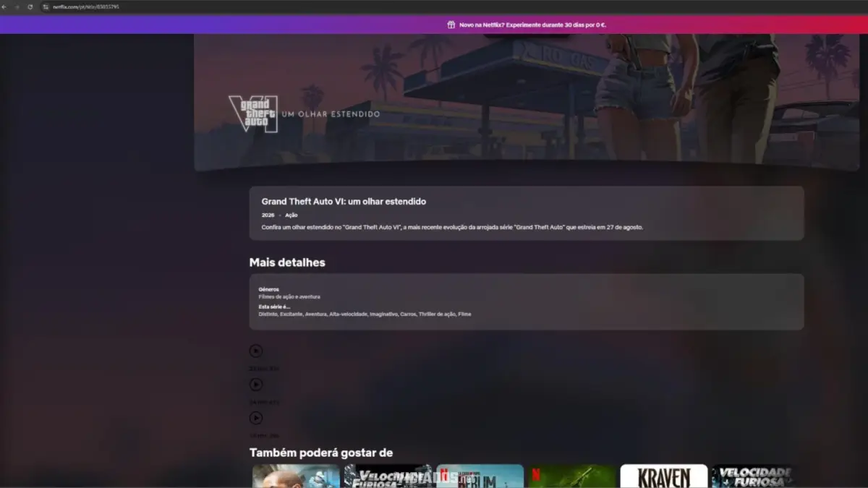Click the Grand Theft Auto VI logo
Screen dimensions: 868x488
[253, 114]
